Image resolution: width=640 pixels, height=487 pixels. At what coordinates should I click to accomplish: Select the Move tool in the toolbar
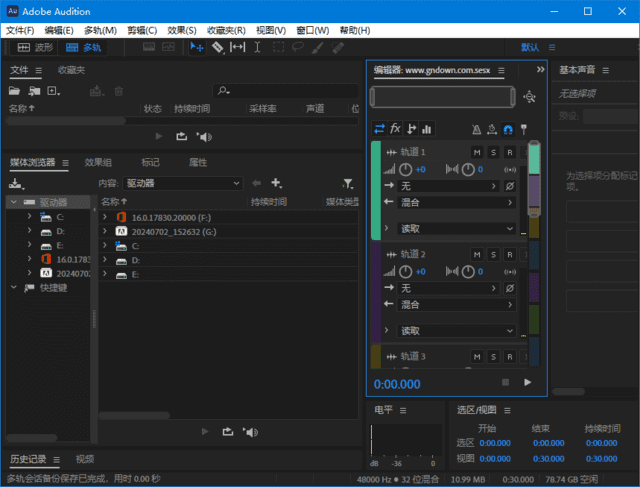pos(197,47)
